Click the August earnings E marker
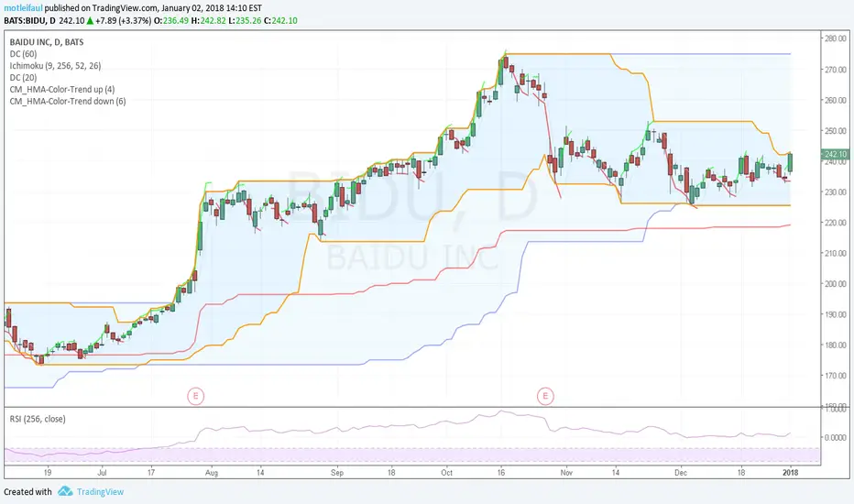 195,396
